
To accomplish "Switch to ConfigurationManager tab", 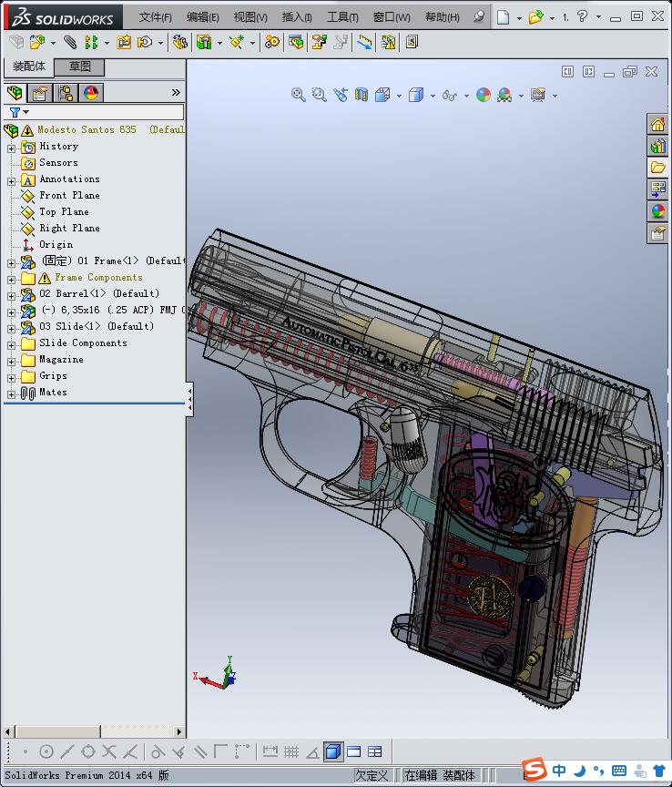I will point(66,93).
